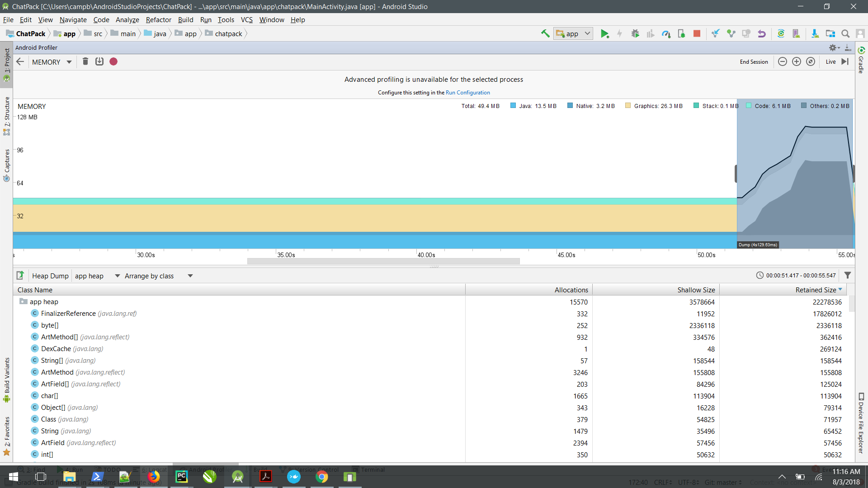Screen dimensions: 868x488
Task: Open the Refactor menu
Action: pos(158,19)
